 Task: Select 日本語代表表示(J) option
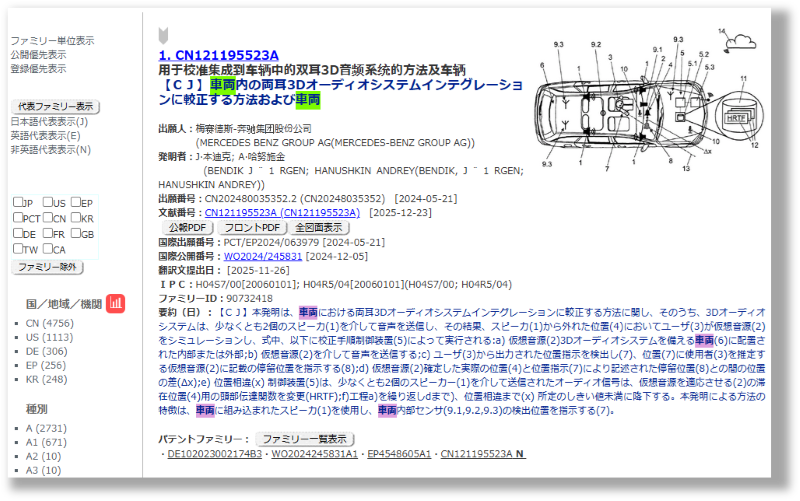point(49,121)
